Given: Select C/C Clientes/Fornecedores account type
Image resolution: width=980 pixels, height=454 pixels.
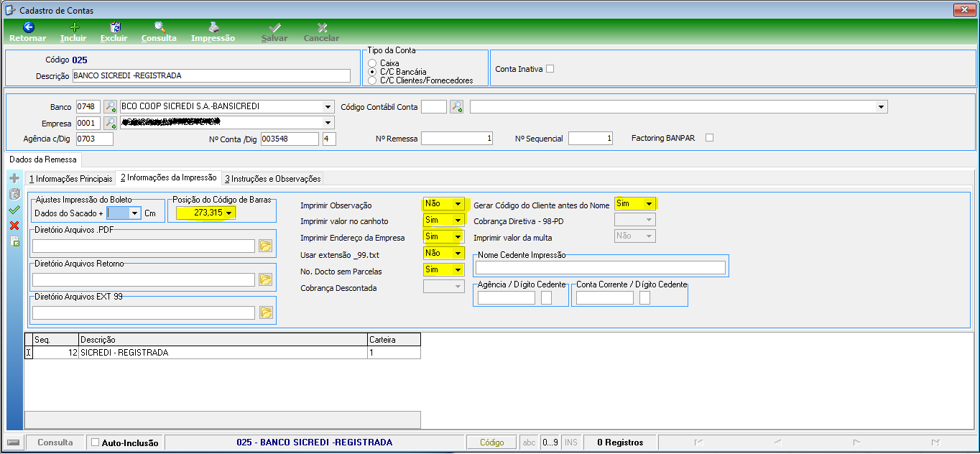Looking at the screenshot, I should (372, 80).
